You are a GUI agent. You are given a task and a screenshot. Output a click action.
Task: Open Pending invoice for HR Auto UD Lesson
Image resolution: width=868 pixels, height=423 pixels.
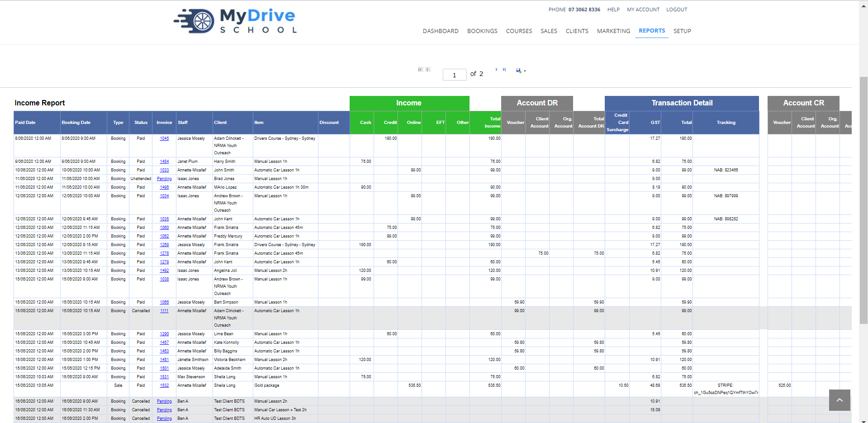pyautogui.click(x=164, y=418)
